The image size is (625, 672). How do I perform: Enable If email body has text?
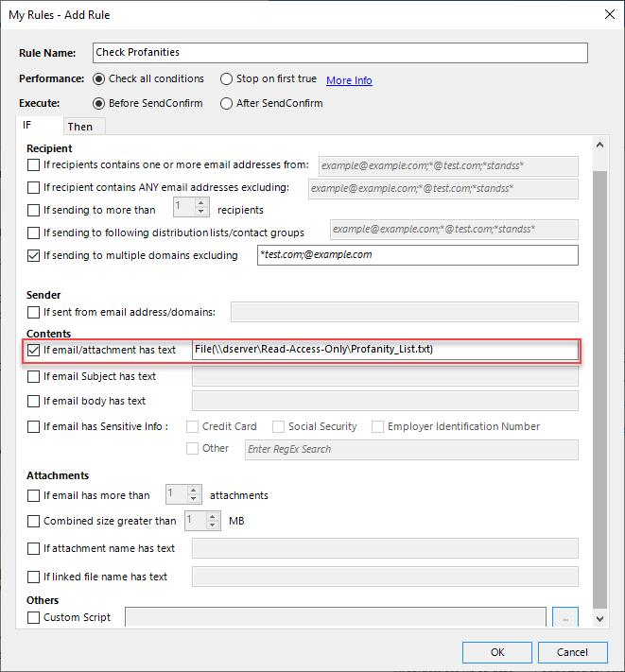33,401
